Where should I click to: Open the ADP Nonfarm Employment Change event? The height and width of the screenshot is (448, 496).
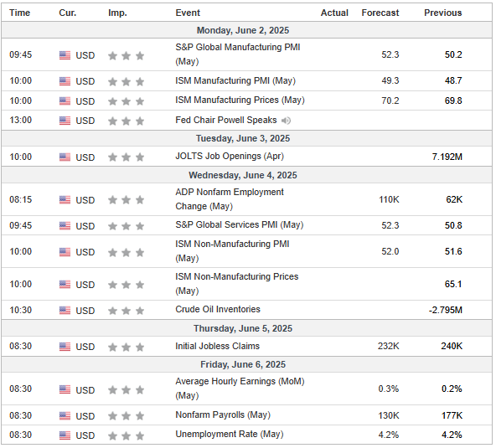coord(230,199)
